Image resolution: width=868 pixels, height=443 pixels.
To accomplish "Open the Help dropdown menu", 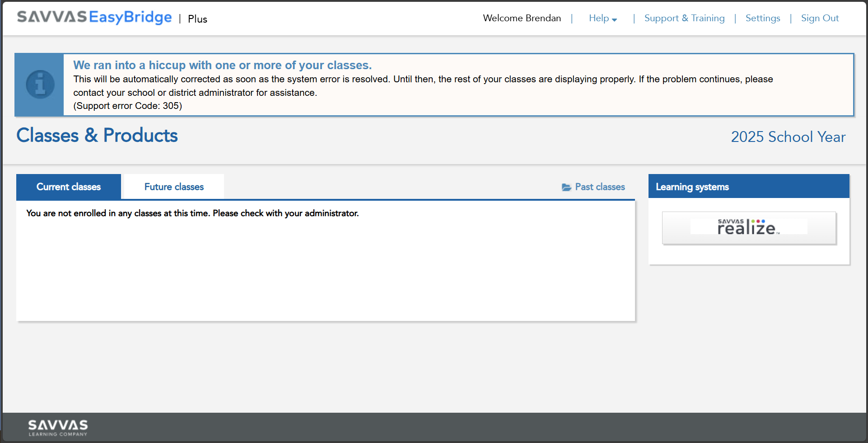I will 599,18.
